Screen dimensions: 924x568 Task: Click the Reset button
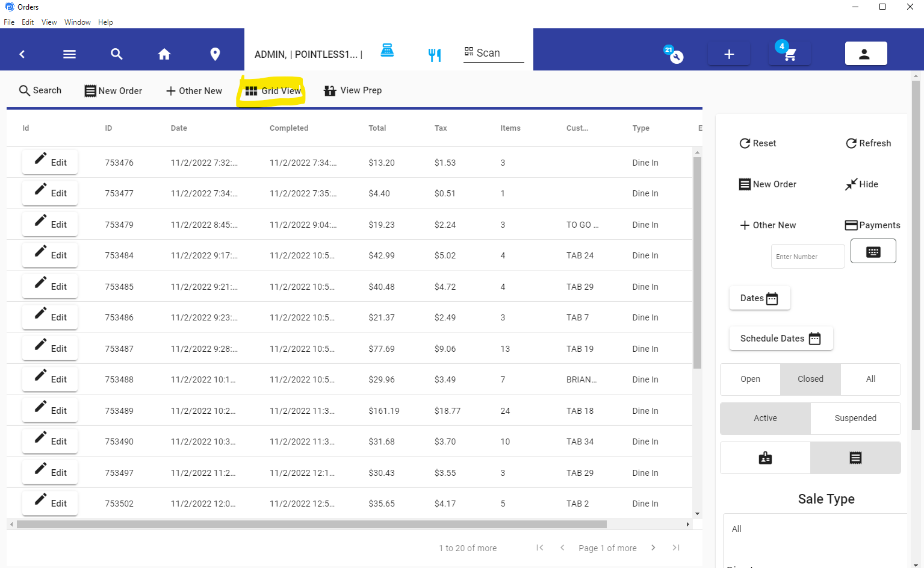tap(758, 143)
